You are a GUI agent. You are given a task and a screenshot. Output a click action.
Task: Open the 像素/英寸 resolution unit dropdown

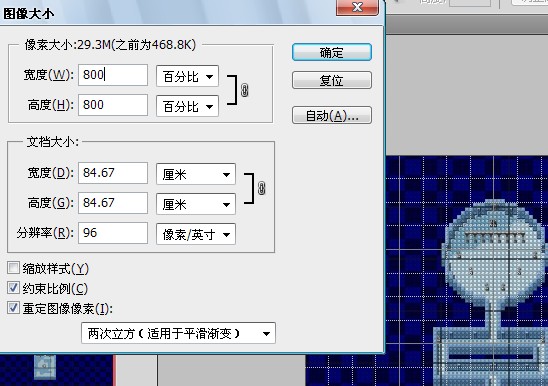click(x=196, y=234)
